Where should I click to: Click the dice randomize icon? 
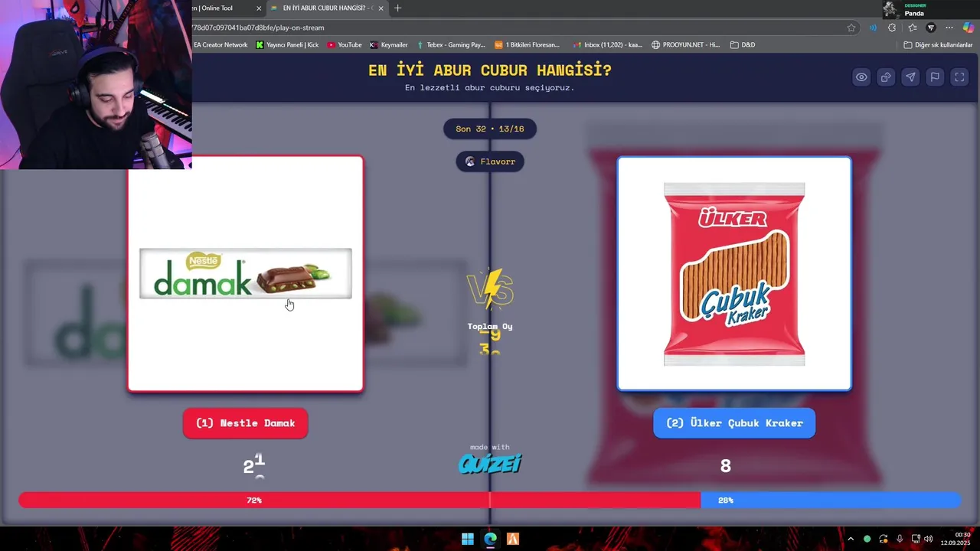pyautogui.click(x=886, y=77)
